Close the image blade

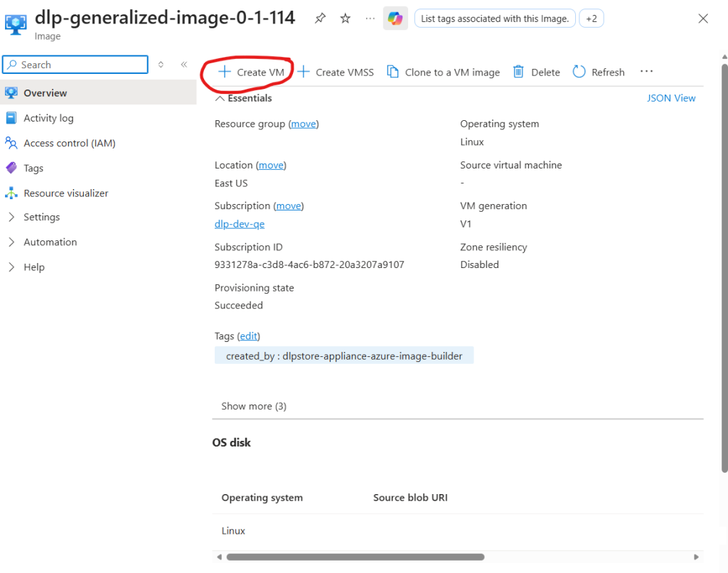point(703,18)
